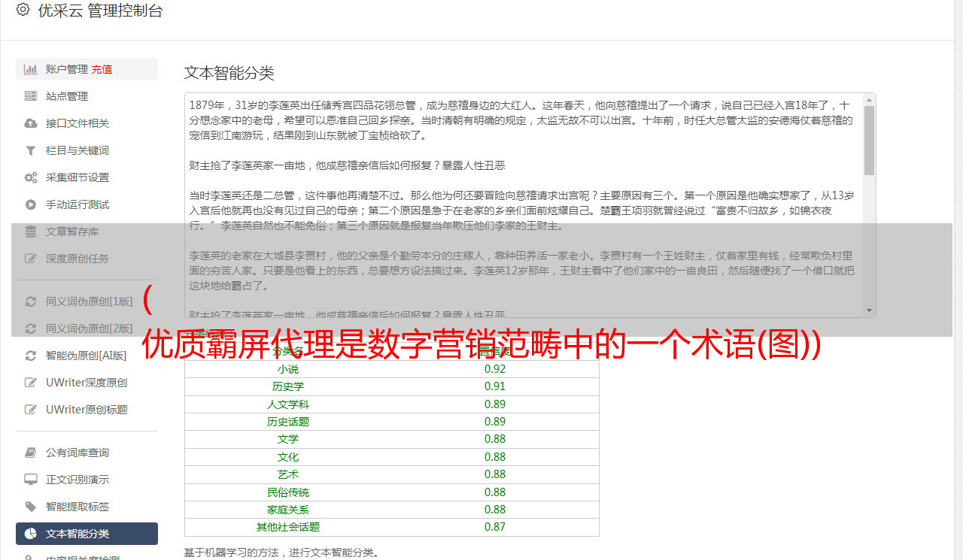Click the tag icon for 智能提取标签
The width and height of the screenshot is (963, 560).
(x=31, y=507)
